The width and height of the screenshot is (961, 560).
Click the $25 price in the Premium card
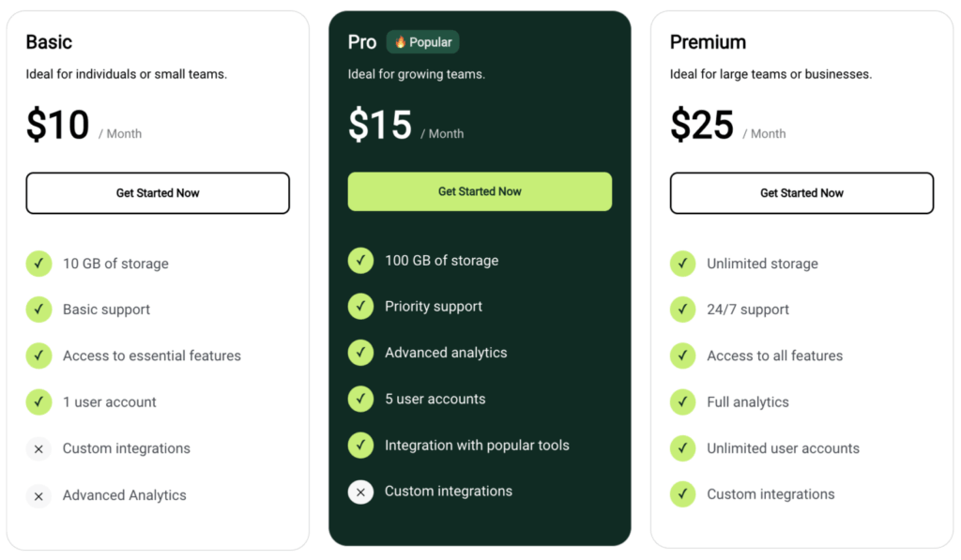(x=701, y=125)
